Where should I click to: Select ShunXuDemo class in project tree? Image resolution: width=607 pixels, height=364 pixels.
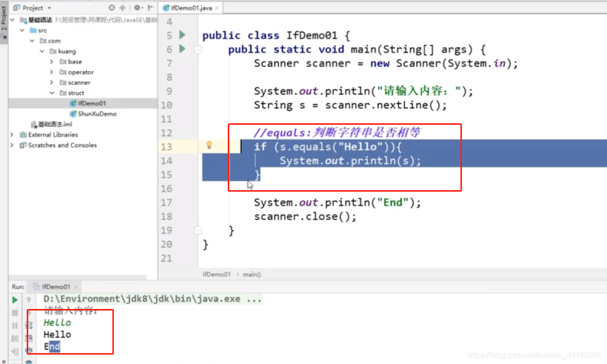tap(97, 113)
